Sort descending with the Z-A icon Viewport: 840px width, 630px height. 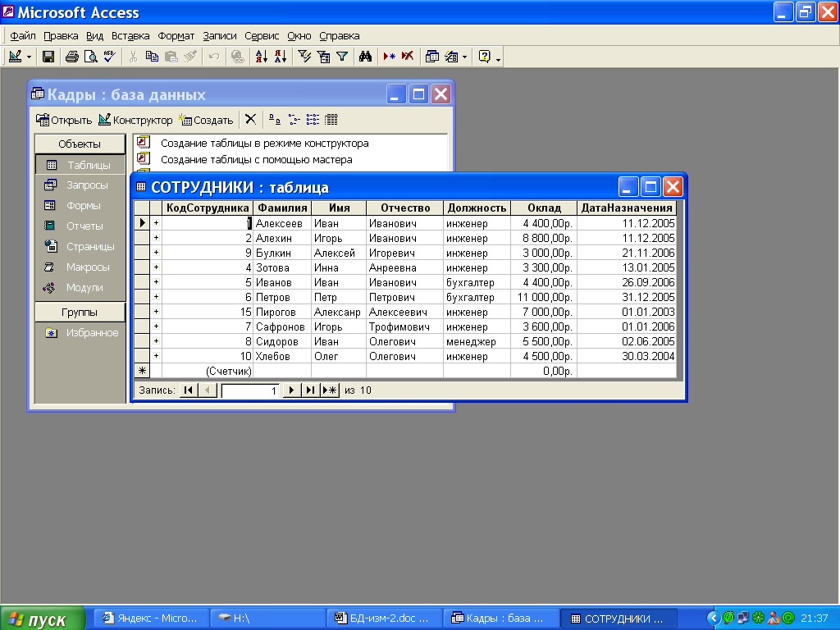(x=281, y=57)
